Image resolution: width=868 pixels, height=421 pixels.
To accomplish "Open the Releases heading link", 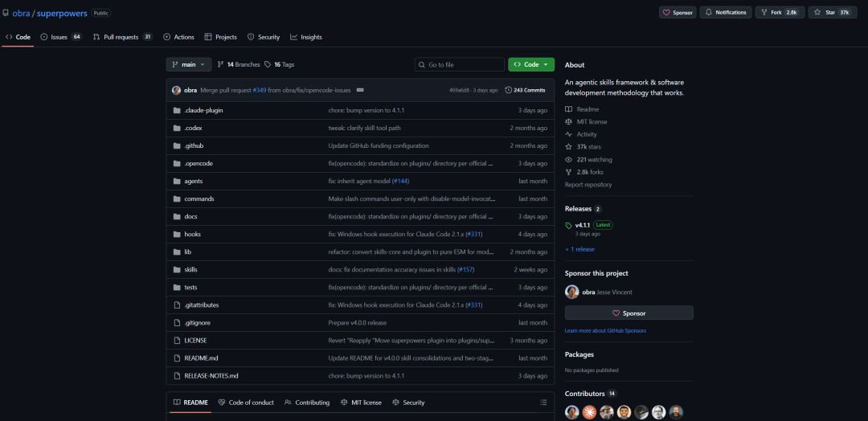I will click(x=583, y=209).
